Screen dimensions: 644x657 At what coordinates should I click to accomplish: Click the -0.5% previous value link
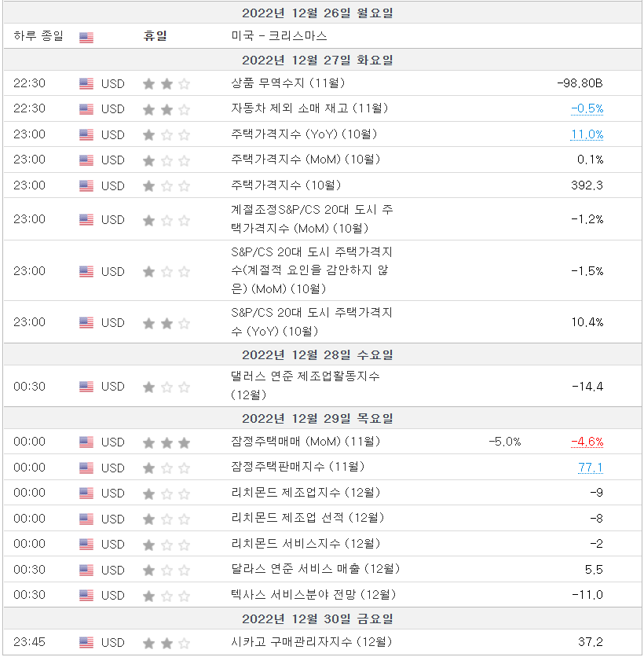coord(587,108)
